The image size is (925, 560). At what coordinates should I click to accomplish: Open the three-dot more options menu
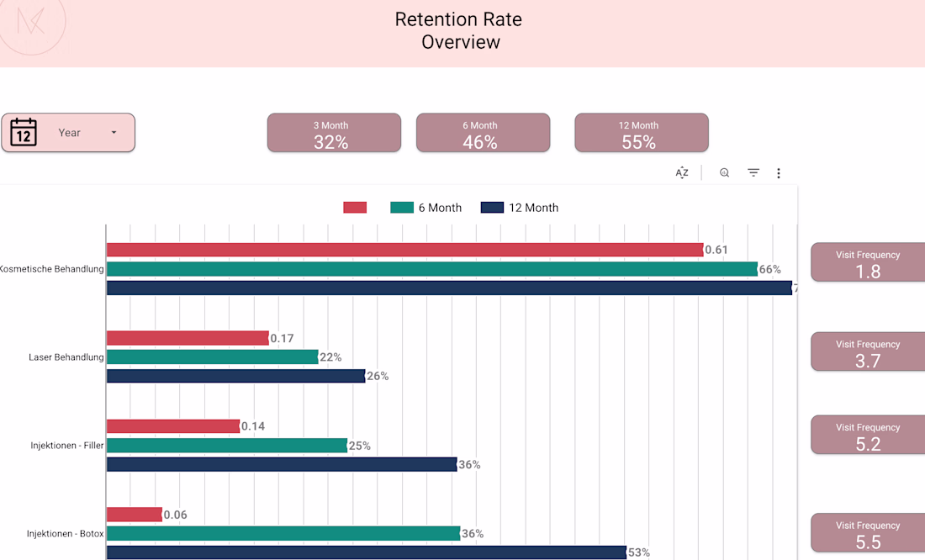[779, 173]
